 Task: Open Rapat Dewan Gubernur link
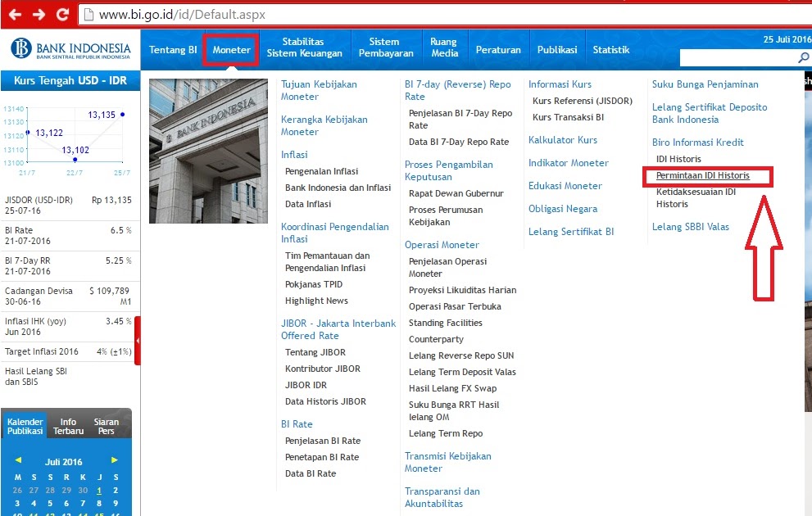click(x=456, y=193)
